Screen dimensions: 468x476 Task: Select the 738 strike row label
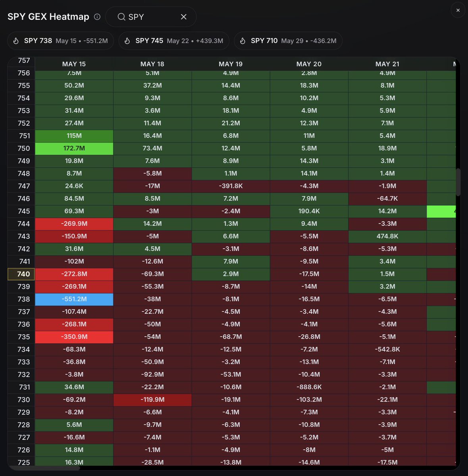[x=21, y=299]
